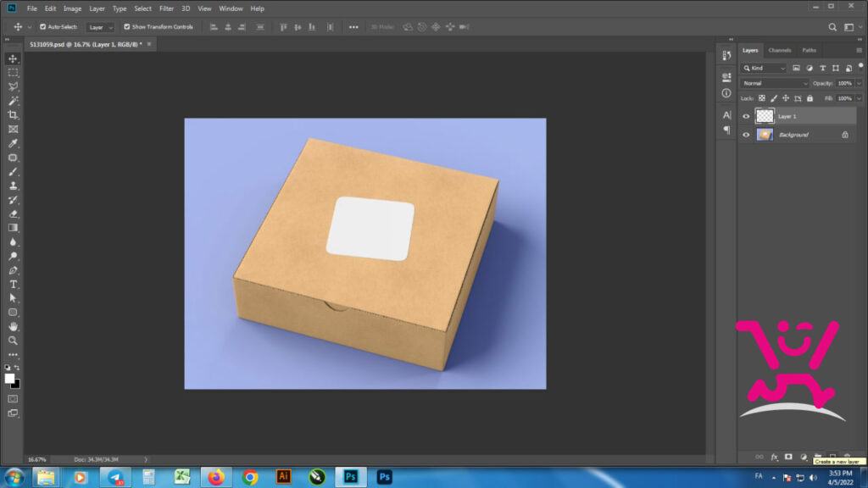The width and height of the screenshot is (868, 488).
Task: Select the Gradient tool
Action: (13, 228)
